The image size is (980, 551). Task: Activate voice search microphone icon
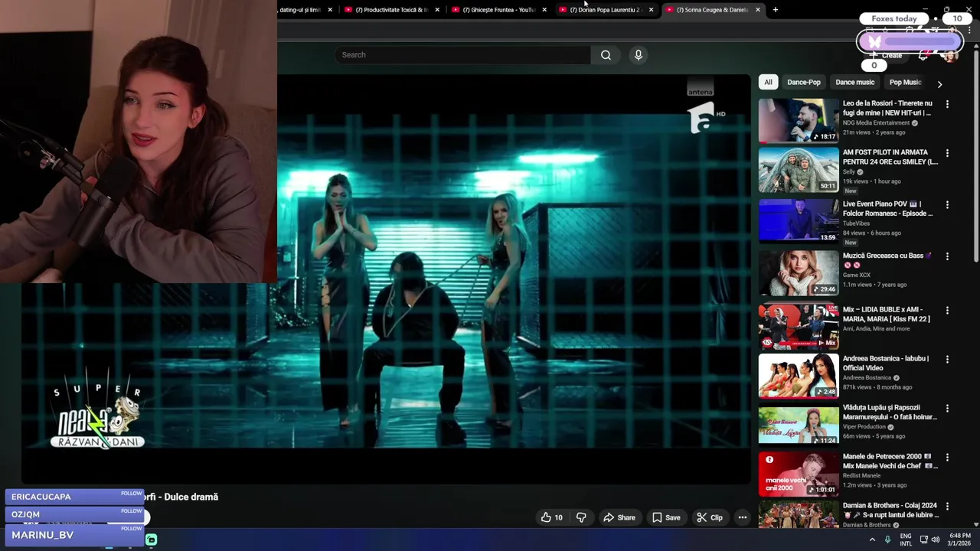click(x=638, y=55)
